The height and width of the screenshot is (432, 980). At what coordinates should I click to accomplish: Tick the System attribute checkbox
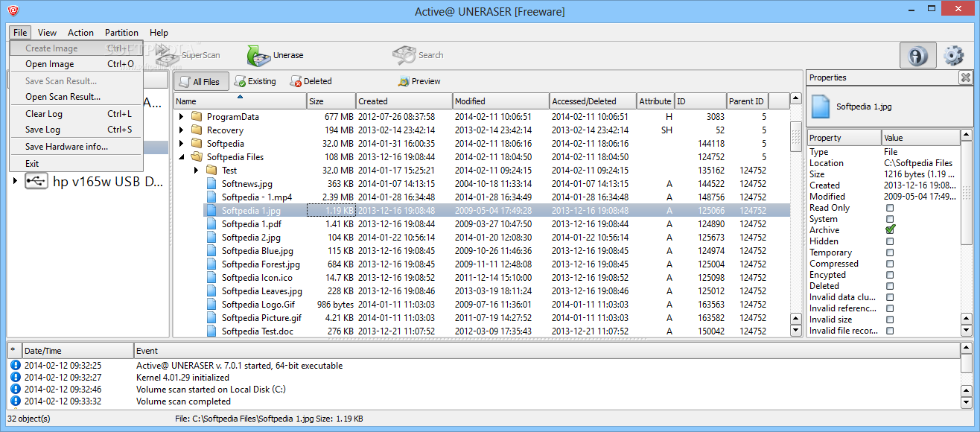coord(890,219)
